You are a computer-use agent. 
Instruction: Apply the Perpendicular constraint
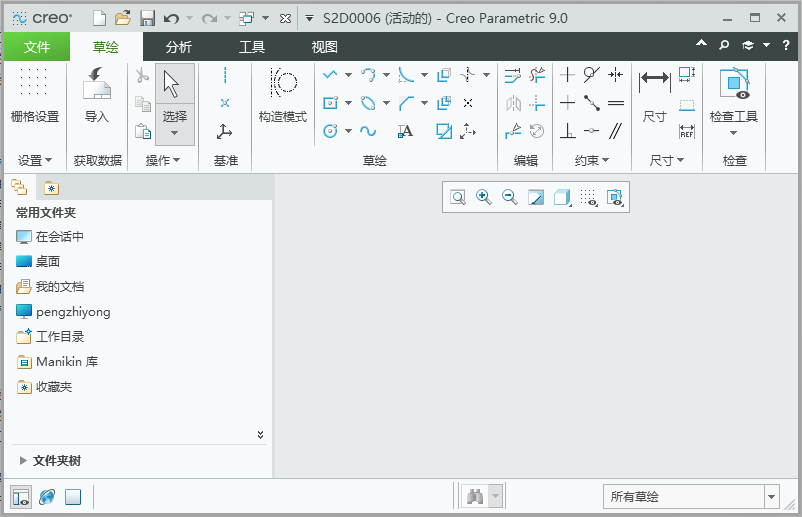567,131
